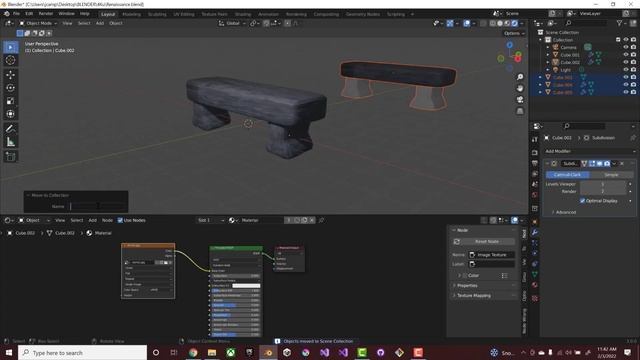Open the Slot 1 material slot dropdown
The height and width of the screenshot is (360, 640).
[211, 220]
